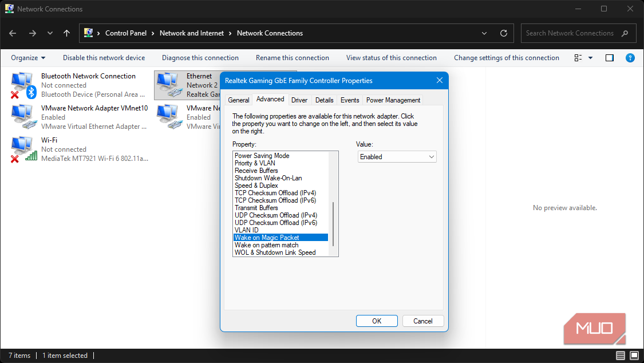
Task: Click Control Panel in the breadcrumb
Action: tap(126, 33)
